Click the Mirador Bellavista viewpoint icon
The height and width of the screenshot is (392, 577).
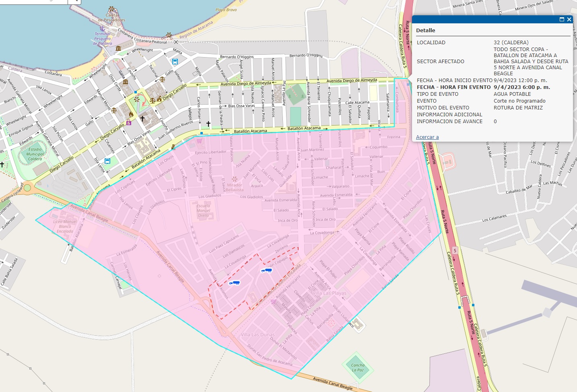click(x=235, y=179)
